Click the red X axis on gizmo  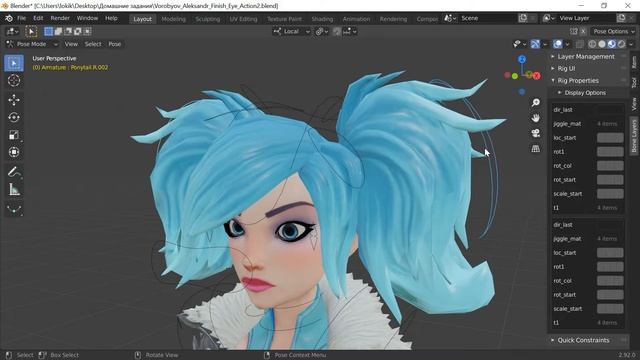click(x=537, y=76)
